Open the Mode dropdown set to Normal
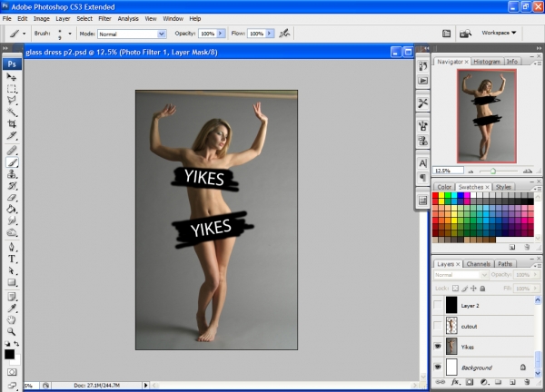 tap(132, 34)
